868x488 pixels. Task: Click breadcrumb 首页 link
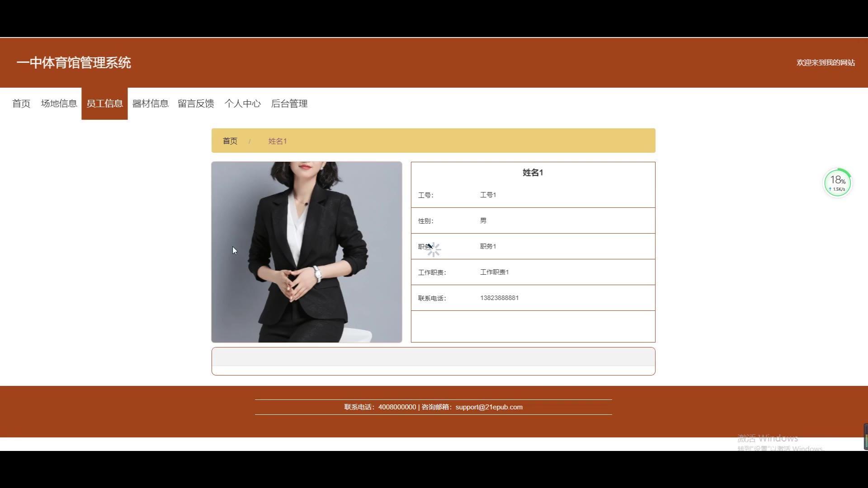pos(230,141)
